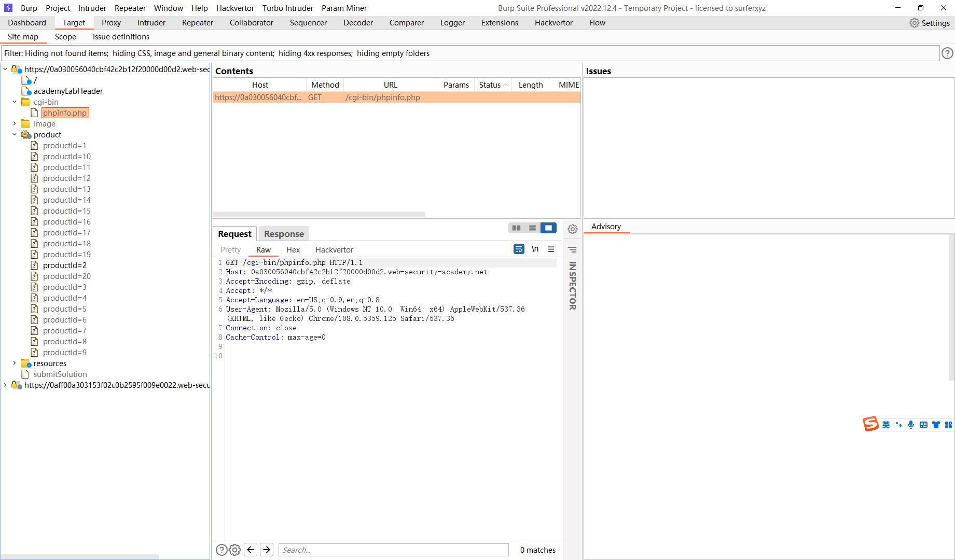Click the filter help question mark icon

(x=947, y=53)
